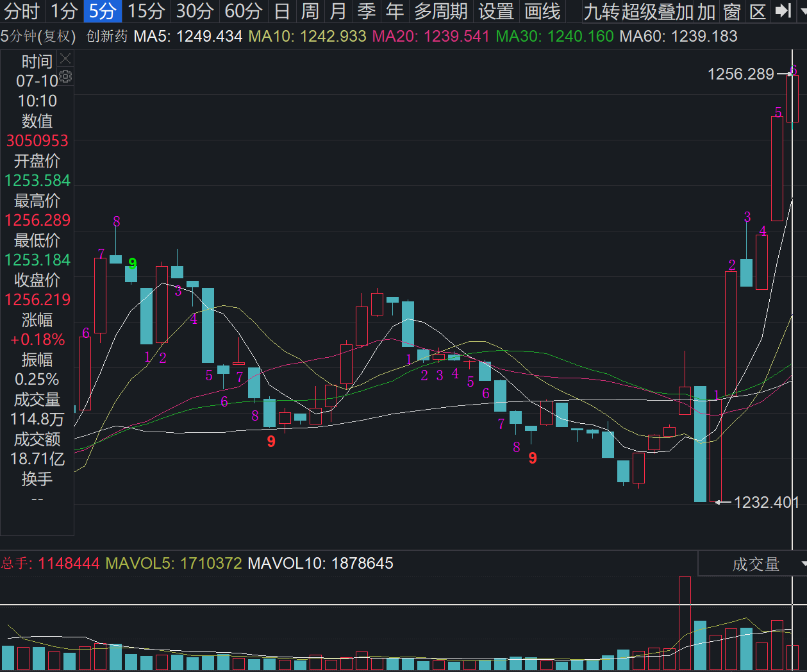This screenshot has width=807, height=672.
Task: Click the jump-to-latest arrow icon in toolbar
Action: 782,11
